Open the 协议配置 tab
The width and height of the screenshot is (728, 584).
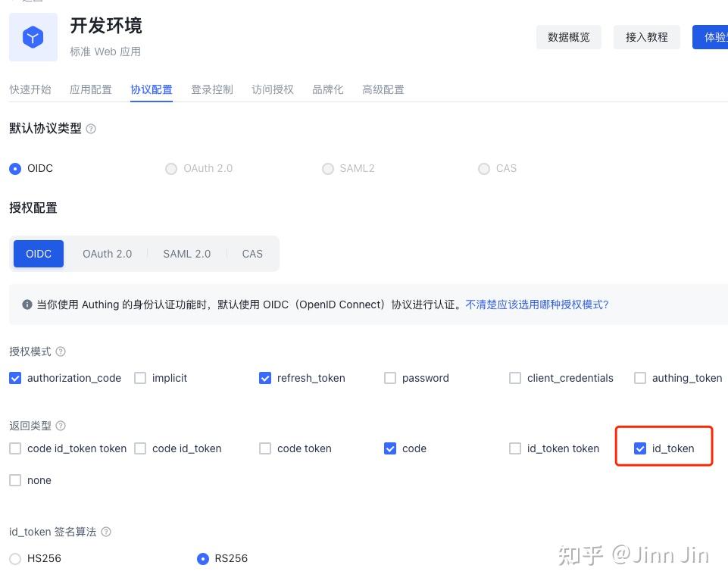click(x=152, y=89)
